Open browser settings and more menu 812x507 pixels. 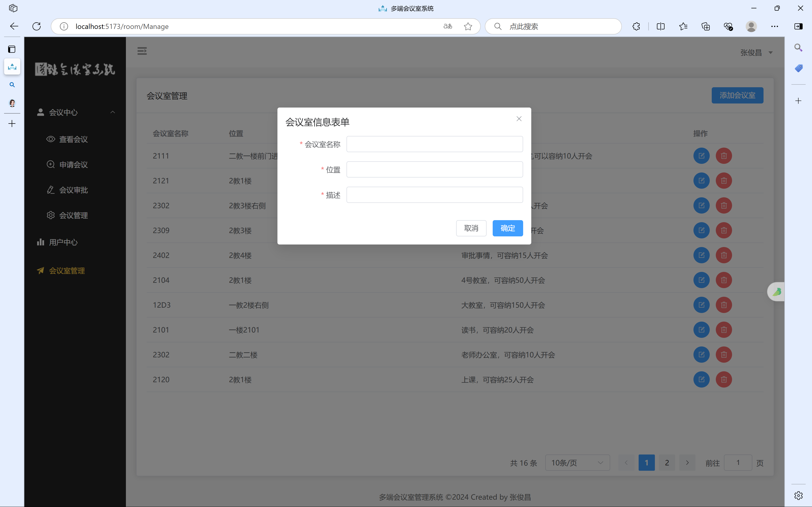(774, 26)
